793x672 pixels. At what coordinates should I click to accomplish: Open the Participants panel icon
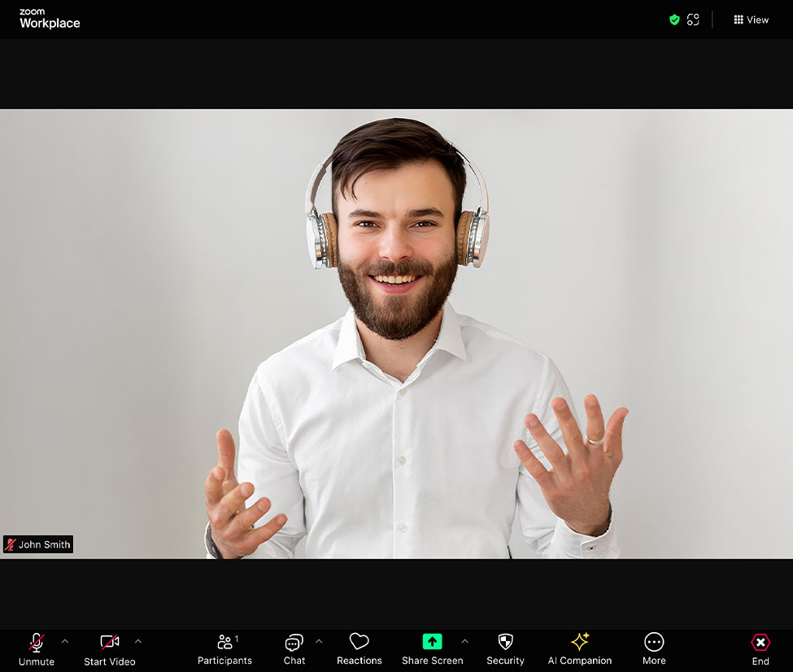(224, 642)
